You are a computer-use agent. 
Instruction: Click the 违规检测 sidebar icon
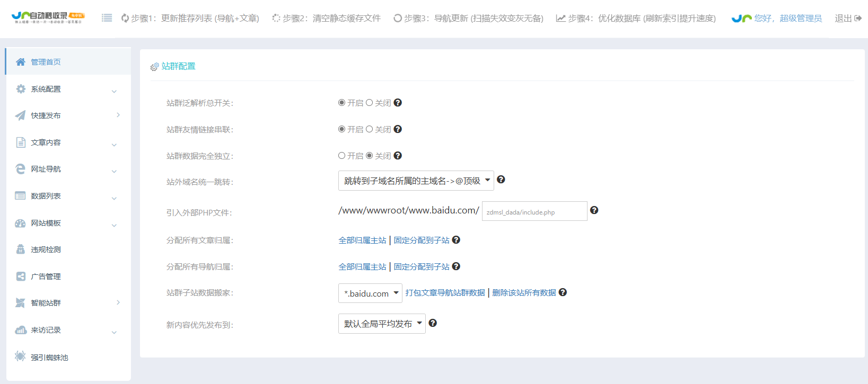(x=20, y=249)
